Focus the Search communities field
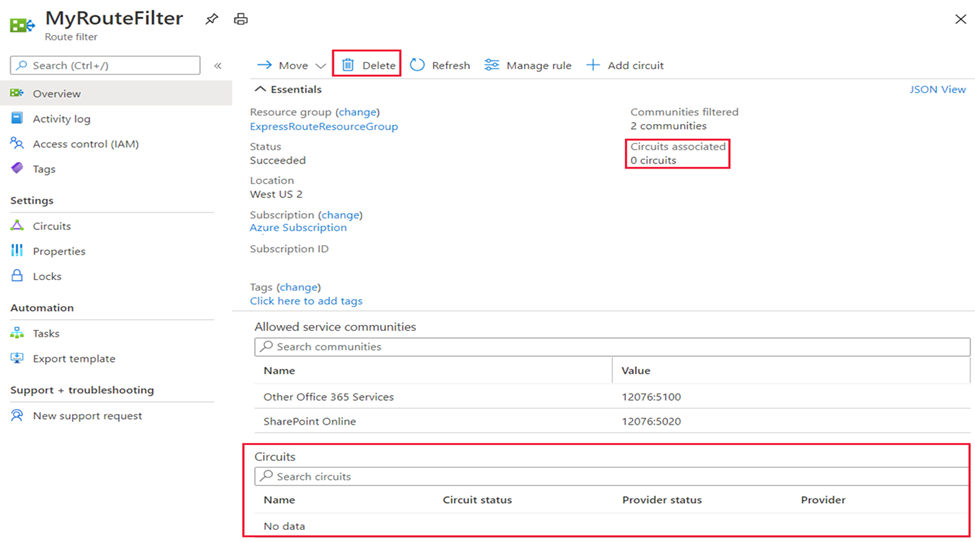 [x=612, y=347]
